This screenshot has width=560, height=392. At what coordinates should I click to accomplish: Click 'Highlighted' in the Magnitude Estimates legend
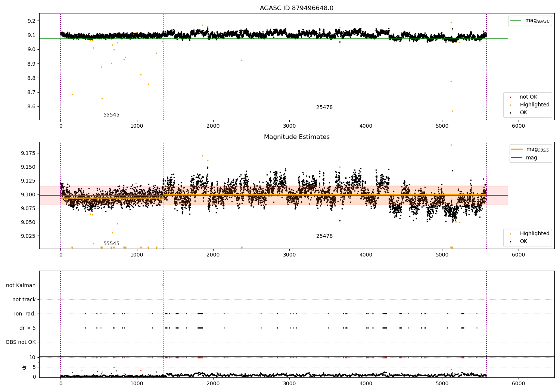pos(535,234)
